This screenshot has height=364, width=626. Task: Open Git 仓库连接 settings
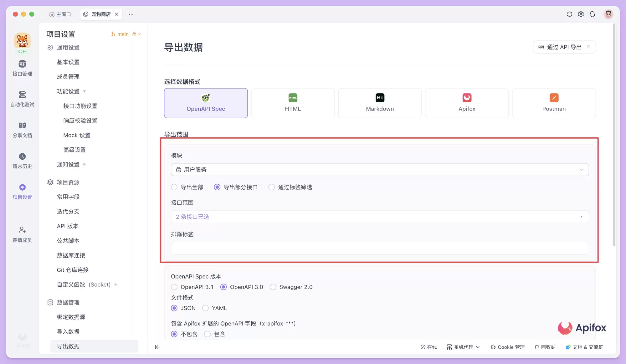point(73,270)
